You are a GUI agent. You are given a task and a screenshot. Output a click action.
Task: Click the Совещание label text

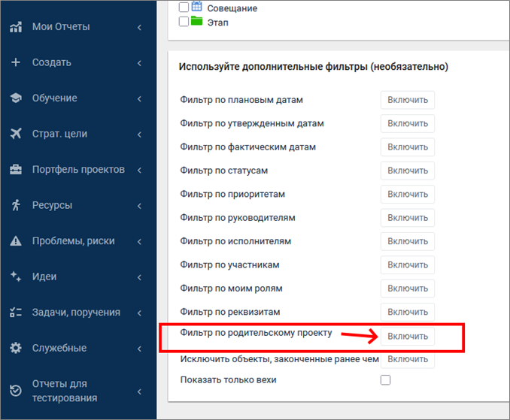click(232, 8)
